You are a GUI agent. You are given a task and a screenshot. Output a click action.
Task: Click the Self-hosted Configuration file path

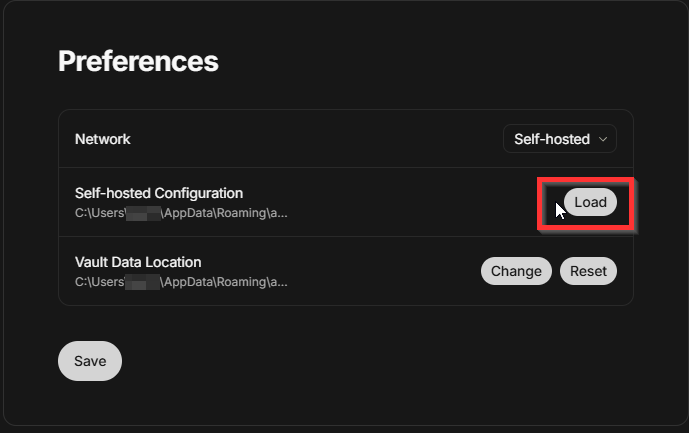pos(181,213)
